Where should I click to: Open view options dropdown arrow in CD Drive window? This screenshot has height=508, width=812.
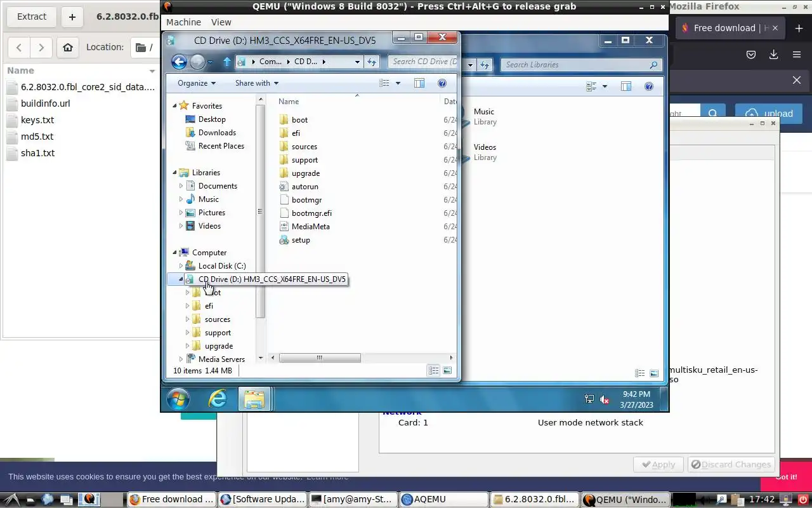pos(398,83)
